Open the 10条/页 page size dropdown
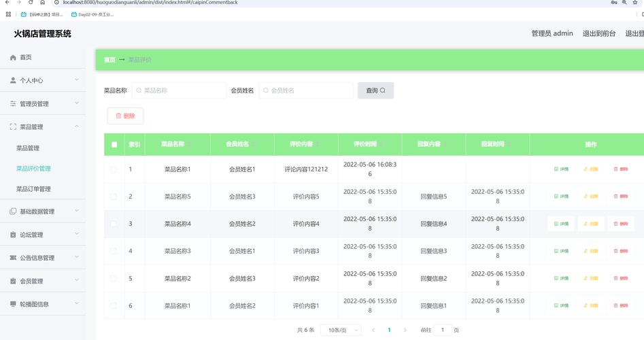This screenshot has width=644, height=340. click(x=340, y=330)
